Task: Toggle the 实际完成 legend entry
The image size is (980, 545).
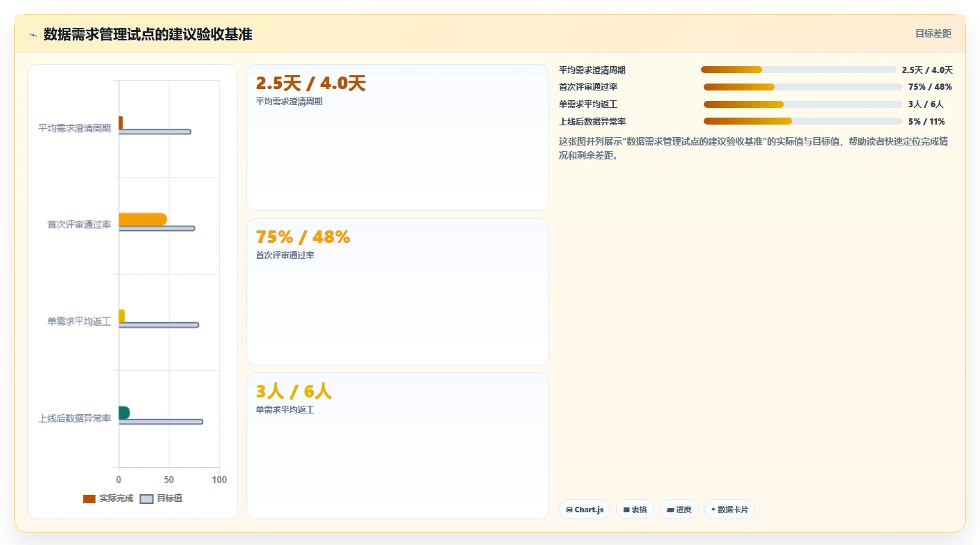Action: [x=108, y=498]
